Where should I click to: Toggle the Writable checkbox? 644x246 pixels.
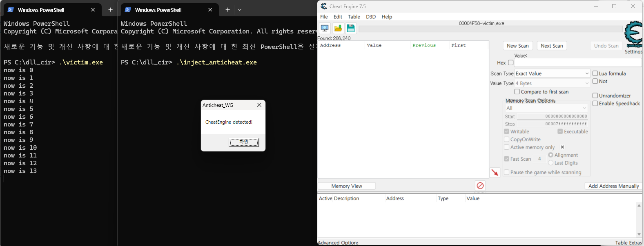506,131
